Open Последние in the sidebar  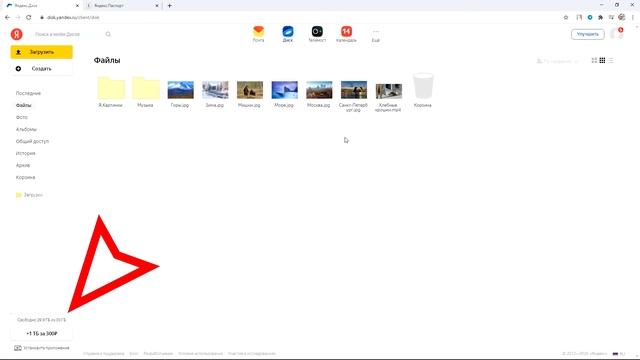pyautogui.click(x=28, y=93)
